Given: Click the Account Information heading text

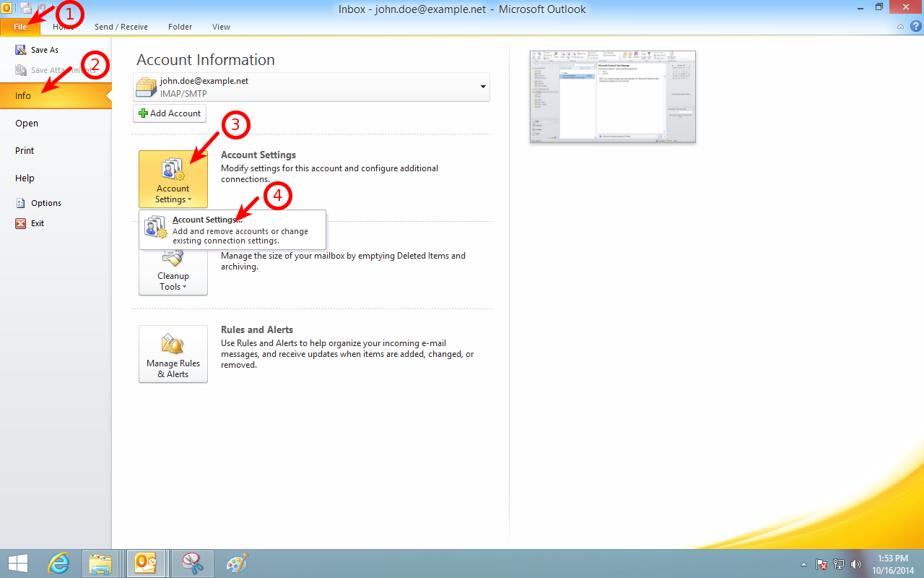Looking at the screenshot, I should pyautogui.click(x=206, y=60).
